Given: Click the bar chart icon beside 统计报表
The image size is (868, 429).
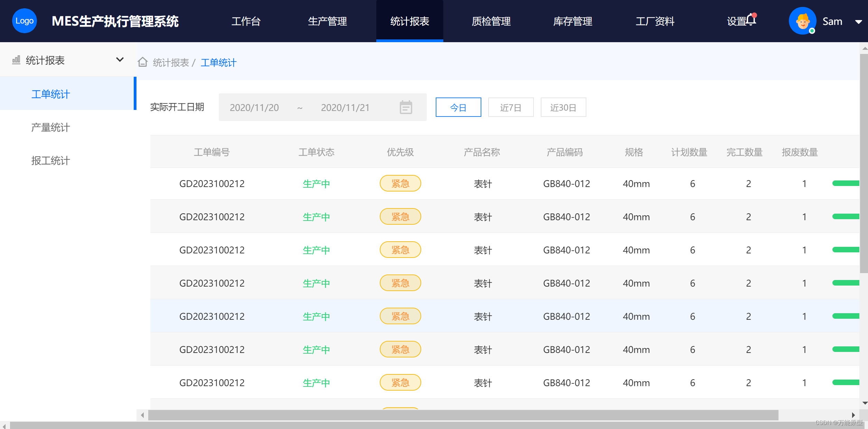Looking at the screenshot, I should 16,60.
